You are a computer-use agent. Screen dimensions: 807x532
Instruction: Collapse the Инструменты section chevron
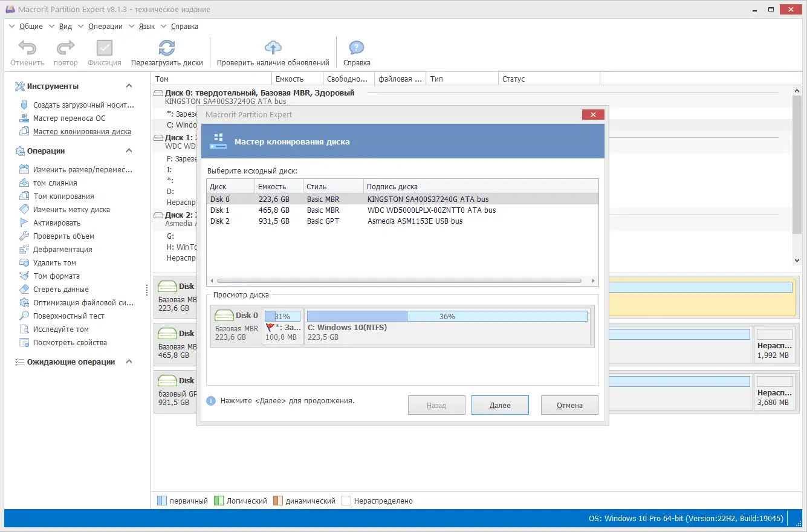pos(129,86)
